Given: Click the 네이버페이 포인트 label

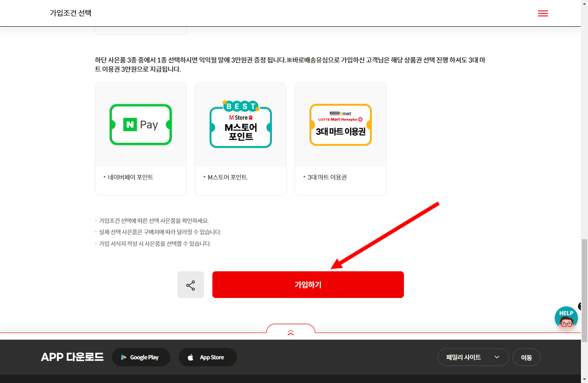Looking at the screenshot, I should point(130,177).
